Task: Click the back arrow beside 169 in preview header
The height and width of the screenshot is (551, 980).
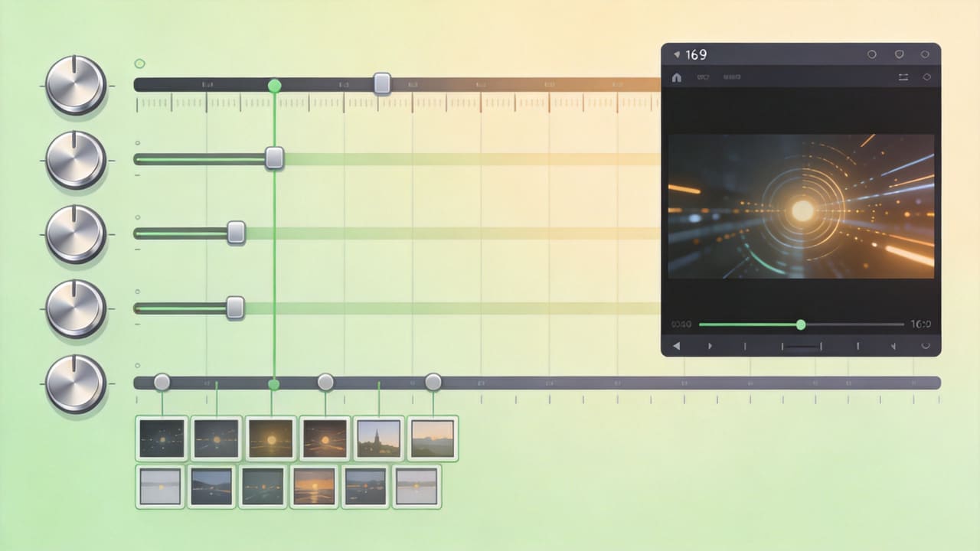Action: [x=676, y=55]
